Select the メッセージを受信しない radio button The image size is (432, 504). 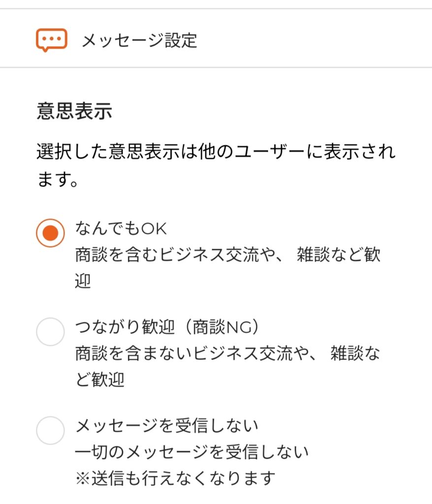click(x=50, y=430)
